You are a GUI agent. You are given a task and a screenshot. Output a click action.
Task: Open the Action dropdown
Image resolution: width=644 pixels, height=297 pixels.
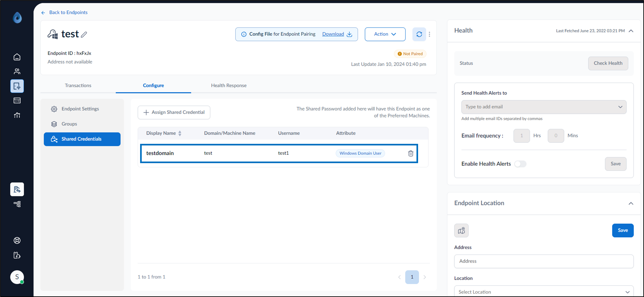coord(385,34)
